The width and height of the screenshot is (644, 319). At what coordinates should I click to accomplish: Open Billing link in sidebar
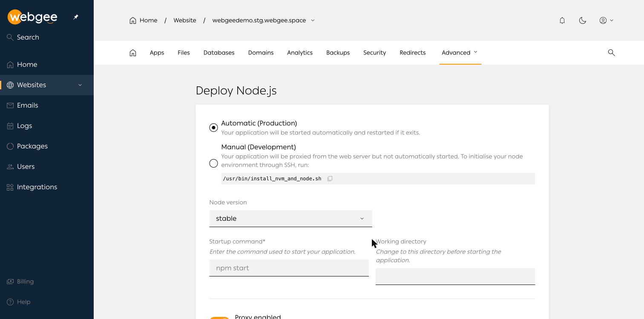[25, 282]
